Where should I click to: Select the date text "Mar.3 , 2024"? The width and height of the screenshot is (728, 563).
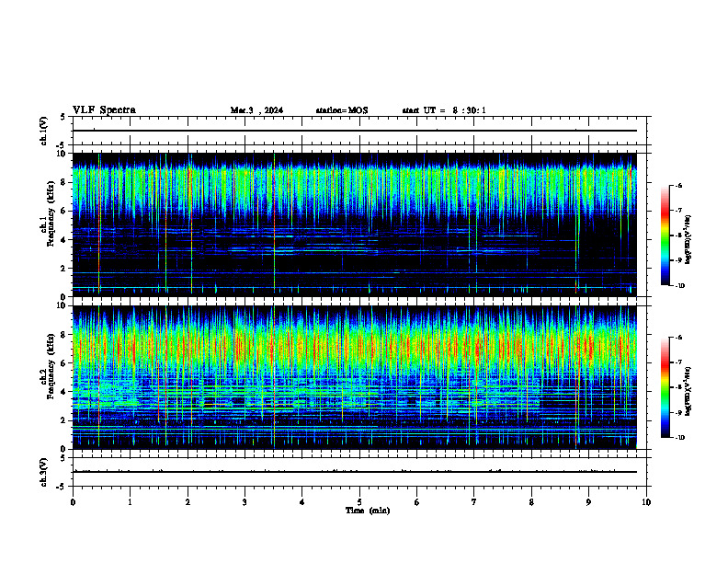(x=256, y=110)
